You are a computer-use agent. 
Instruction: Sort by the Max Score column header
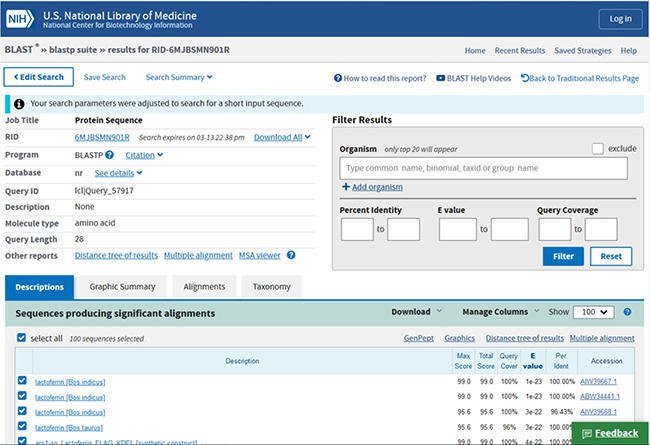(x=463, y=361)
